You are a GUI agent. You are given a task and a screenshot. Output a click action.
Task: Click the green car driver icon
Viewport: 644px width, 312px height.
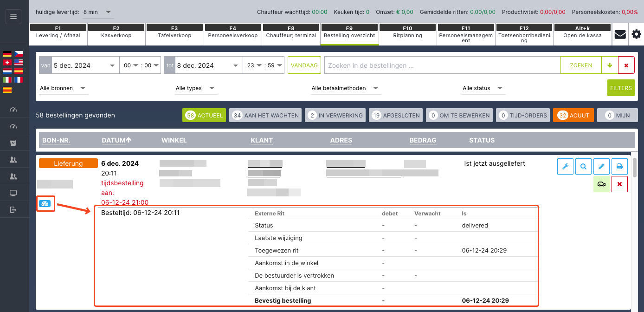[x=601, y=184]
